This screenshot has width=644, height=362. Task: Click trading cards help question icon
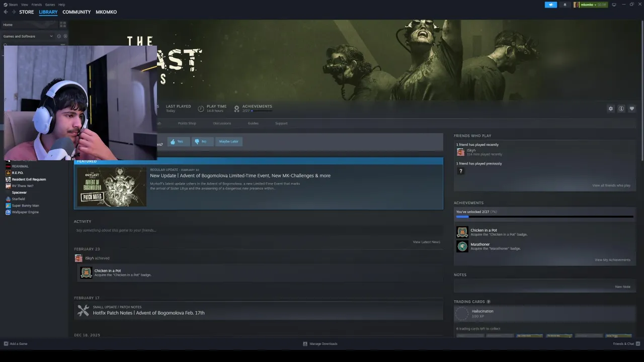pyautogui.click(x=489, y=302)
